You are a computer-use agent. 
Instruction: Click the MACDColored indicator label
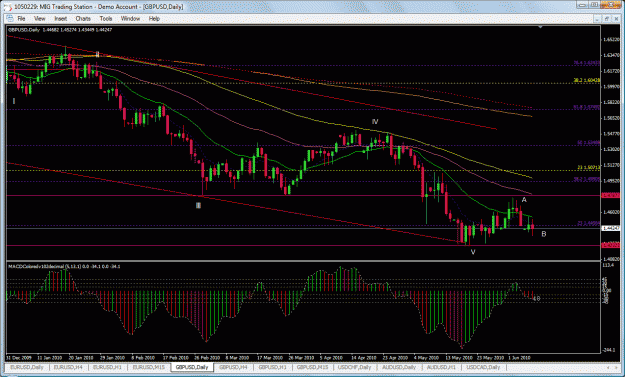tap(64, 266)
